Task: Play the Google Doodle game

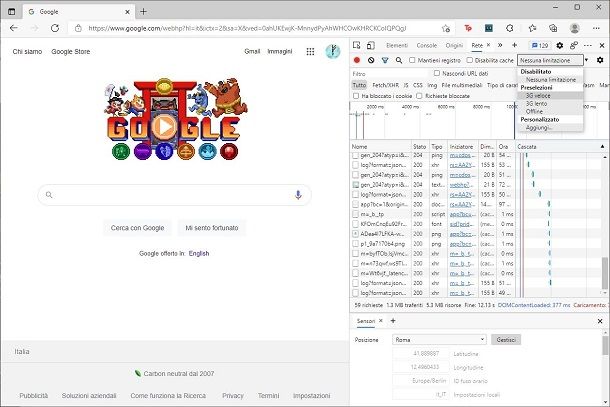Action: [164, 126]
